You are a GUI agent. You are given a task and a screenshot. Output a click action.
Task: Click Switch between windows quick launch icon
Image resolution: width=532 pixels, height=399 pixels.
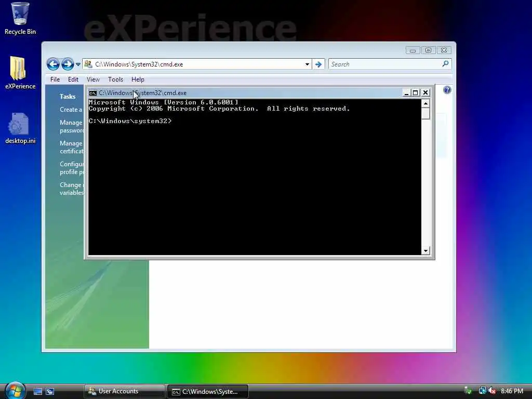pyautogui.click(x=50, y=391)
